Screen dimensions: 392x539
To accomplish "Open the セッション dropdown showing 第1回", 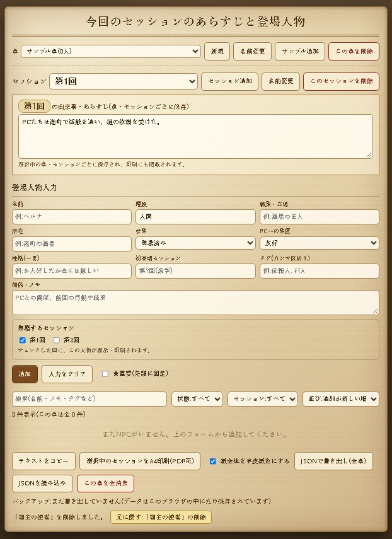I will click(x=124, y=81).
